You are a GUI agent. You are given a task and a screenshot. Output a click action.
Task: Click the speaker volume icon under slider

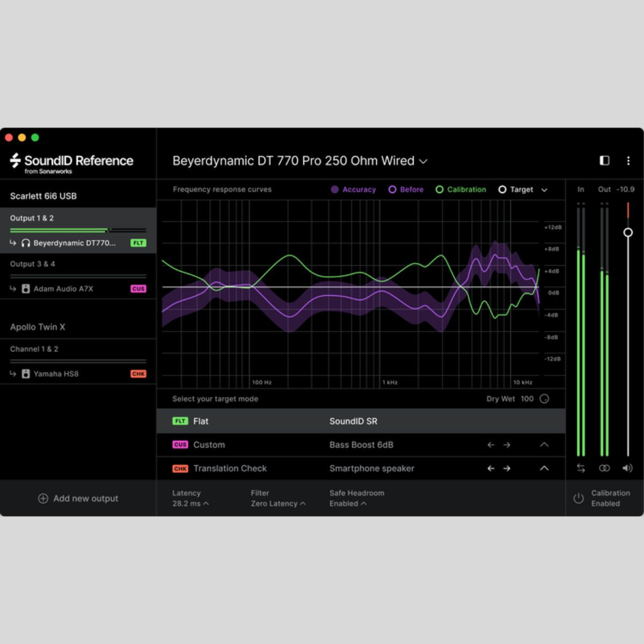click(627, 468)
